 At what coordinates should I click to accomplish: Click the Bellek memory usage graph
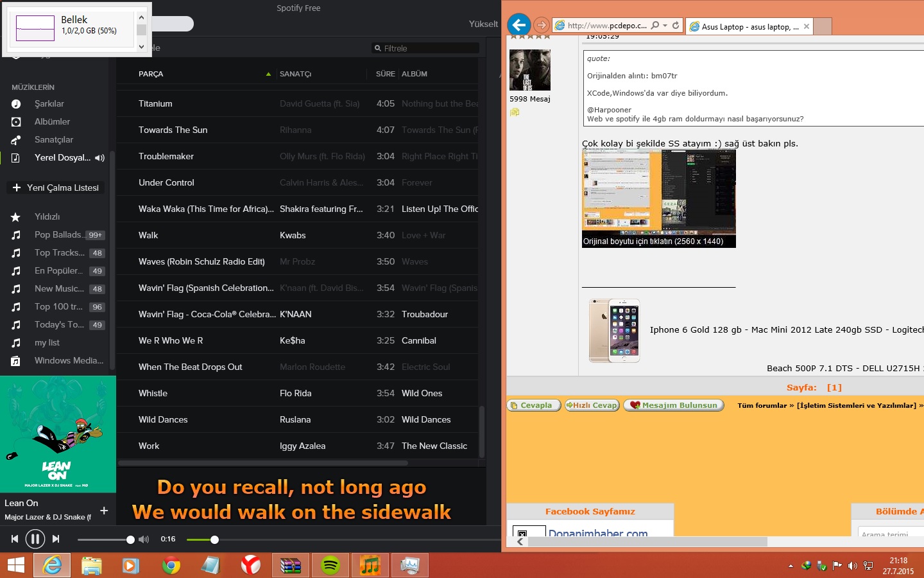click(x=35, y=28)
